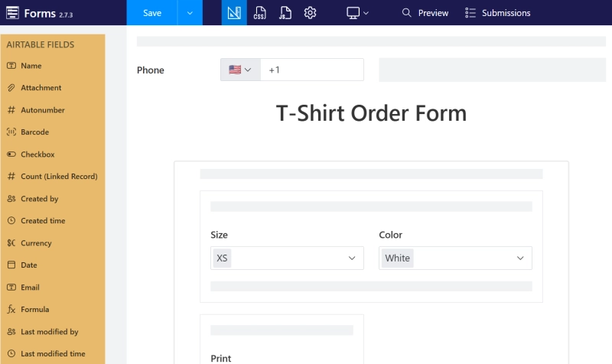Open the Color dropdown showing White

pos(455,258)
